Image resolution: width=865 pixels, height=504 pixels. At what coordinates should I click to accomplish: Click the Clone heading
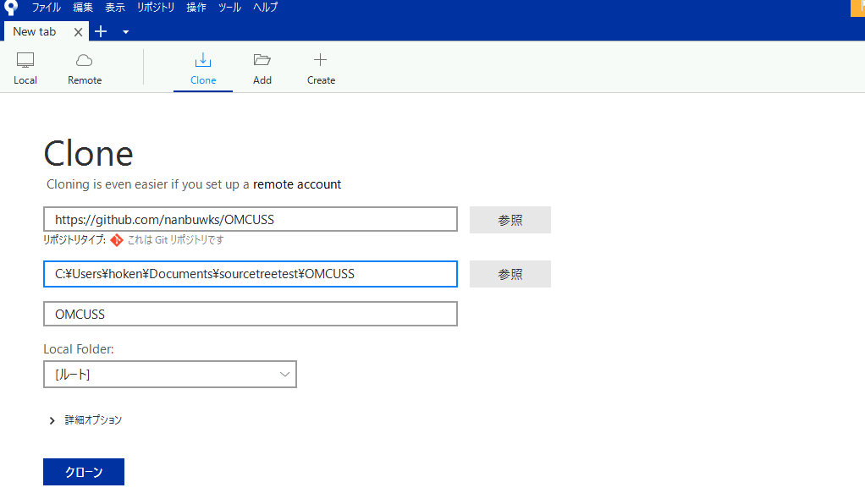[x=88, y=153]
